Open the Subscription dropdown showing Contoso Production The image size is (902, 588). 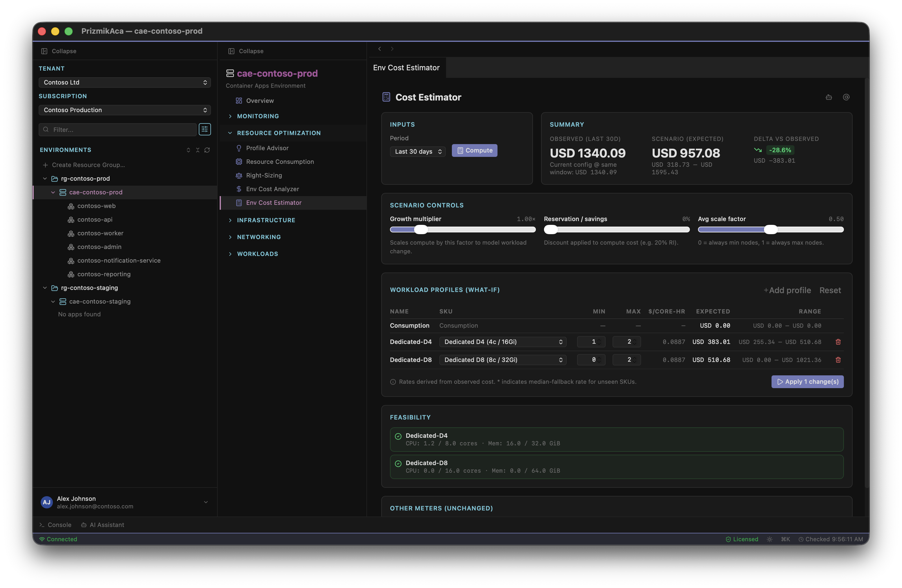(125, 110)
